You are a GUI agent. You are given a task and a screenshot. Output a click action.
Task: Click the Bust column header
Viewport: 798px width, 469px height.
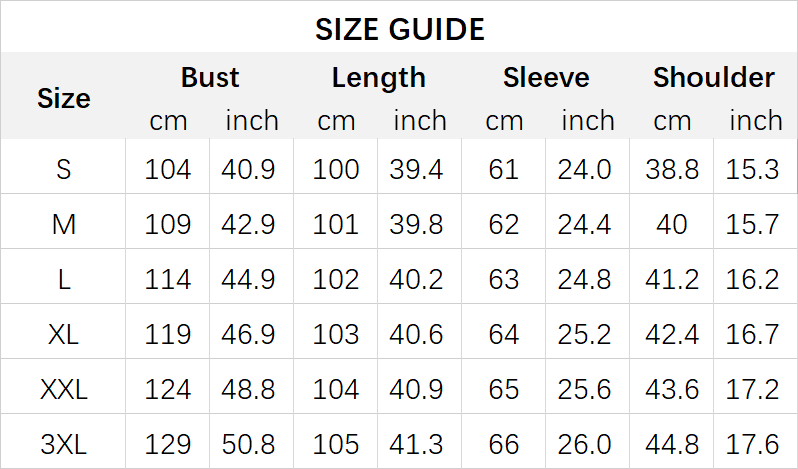tap(210, 77)
